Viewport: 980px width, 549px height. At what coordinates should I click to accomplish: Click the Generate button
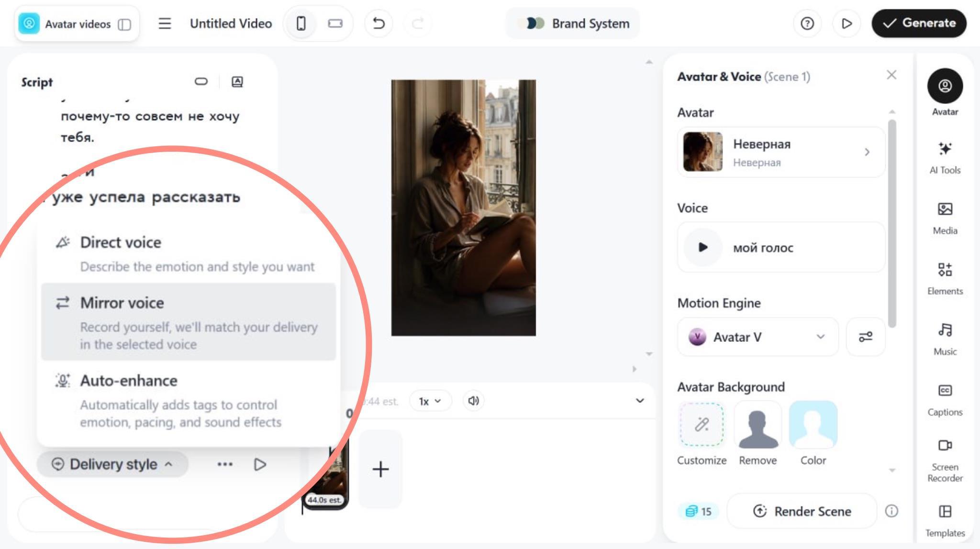coord(919,23)
